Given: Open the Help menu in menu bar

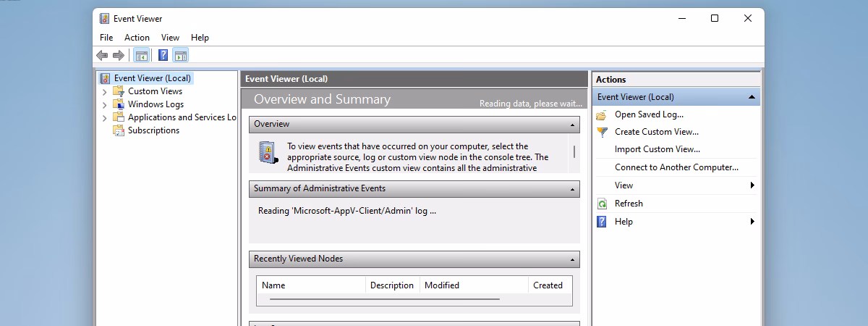Looking at the screenshot, I should click(200, 38).
